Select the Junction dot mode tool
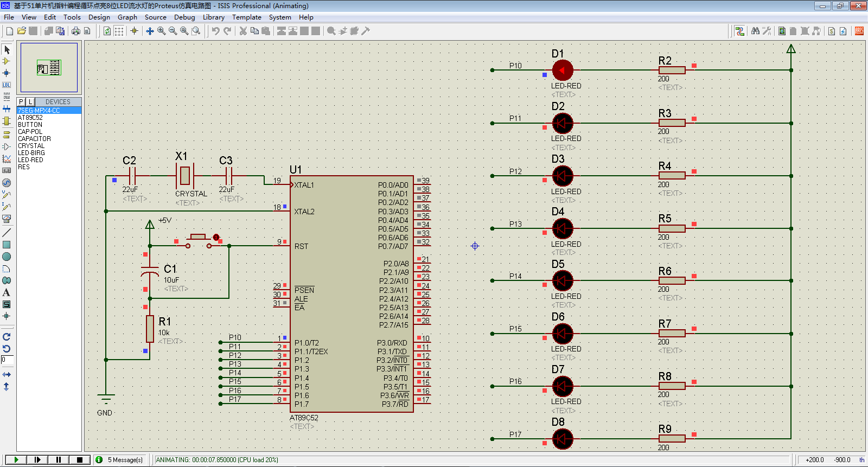Image resolution: width=868 pixels, height=467 pixels. coord(7,73)
